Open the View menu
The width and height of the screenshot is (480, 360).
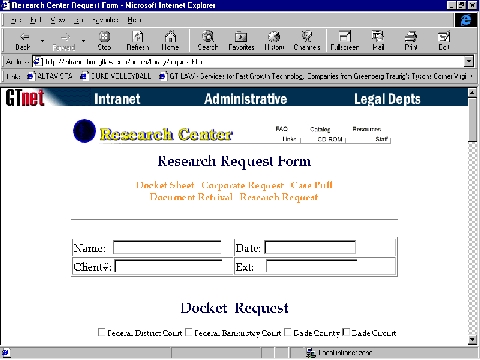click(x=58, y=20)
